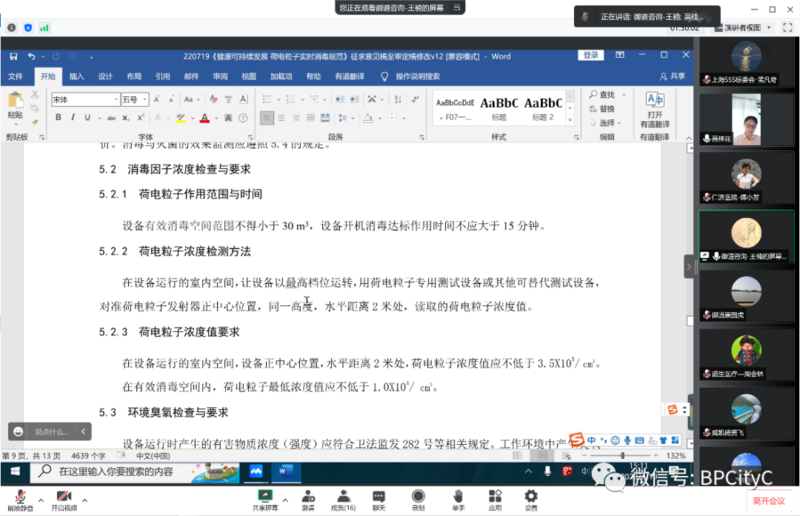Open 成员(16) participants list

(x=343, y=500)
